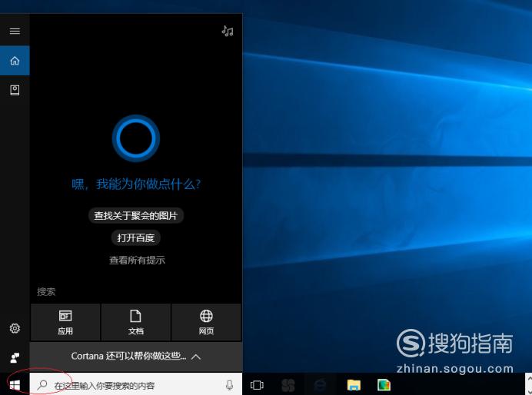
Task: Click the search magnifier icon in taskbar
Action: [x=42, y=385]
